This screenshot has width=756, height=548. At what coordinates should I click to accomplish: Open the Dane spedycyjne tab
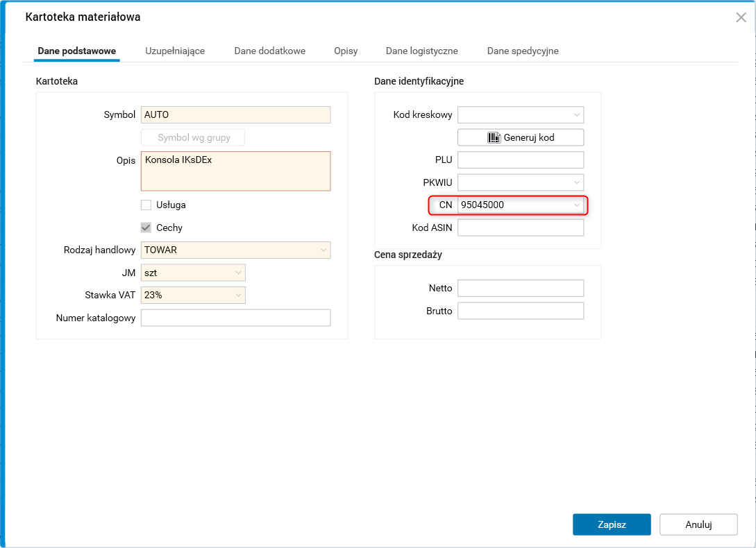523,51
